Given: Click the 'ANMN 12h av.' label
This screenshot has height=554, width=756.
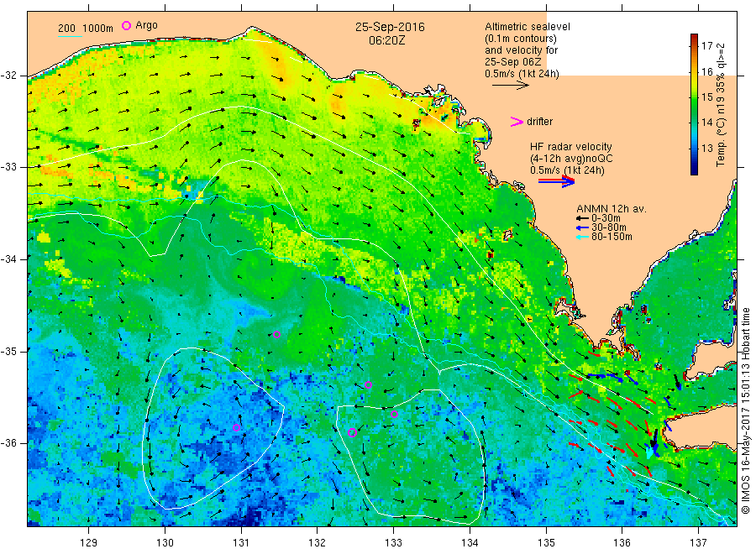Looking at the screenshot, I should [x=612, y=209].
